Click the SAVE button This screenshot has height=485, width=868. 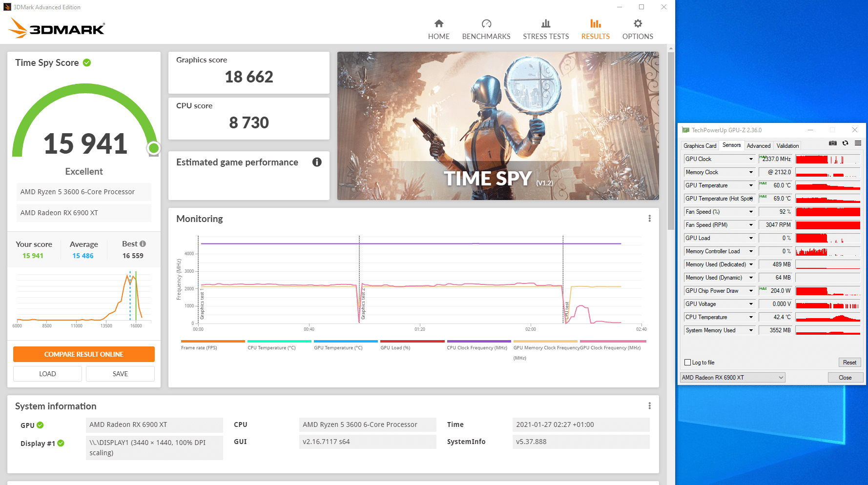pos(120,374)
